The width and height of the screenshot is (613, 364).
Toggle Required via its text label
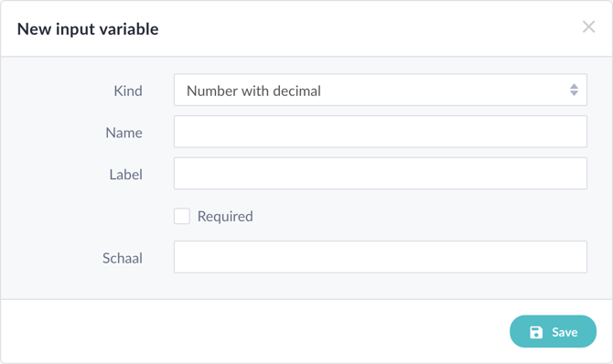(225, 216)
